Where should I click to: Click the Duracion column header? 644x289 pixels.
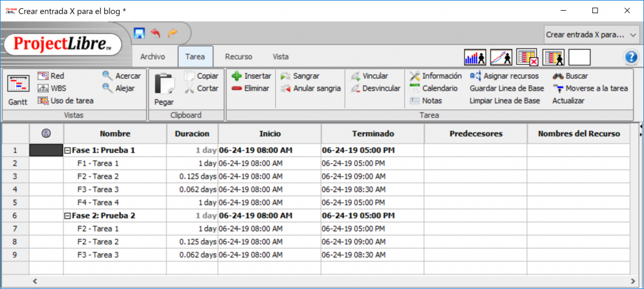(192, 133)
